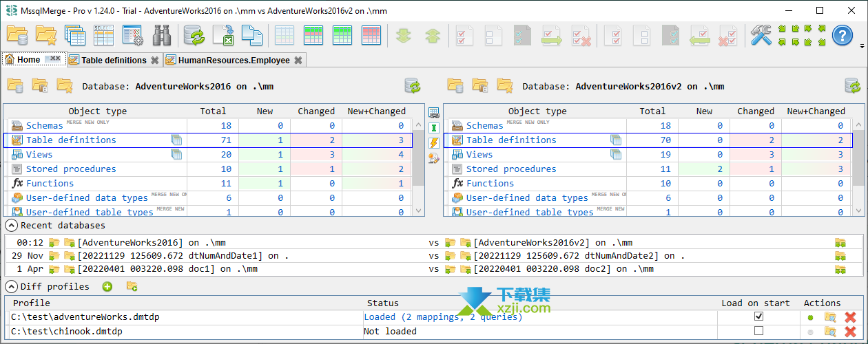This screenshot has height=344, width=868.
Task: Open a diff profile from folder icon
Action: pyautogui.click(x=132, y=286)
